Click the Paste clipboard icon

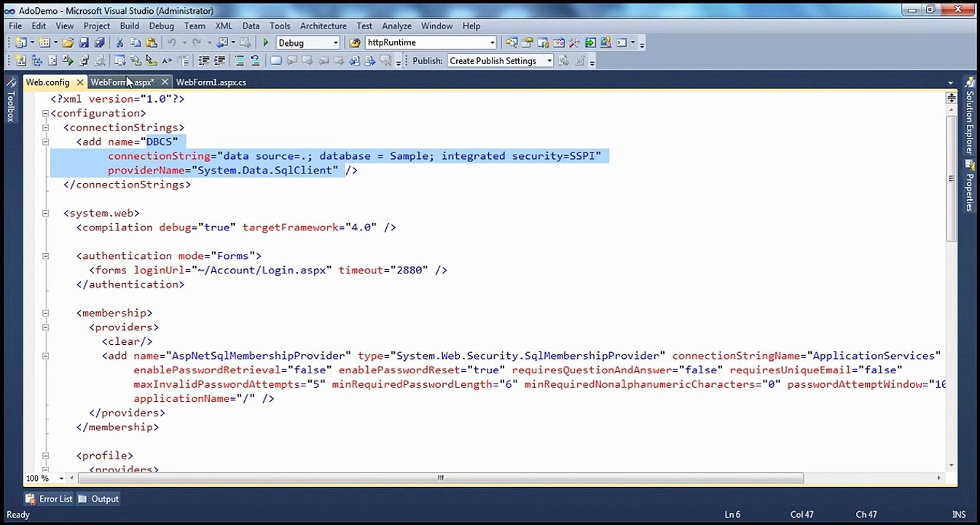pos(151,43)
